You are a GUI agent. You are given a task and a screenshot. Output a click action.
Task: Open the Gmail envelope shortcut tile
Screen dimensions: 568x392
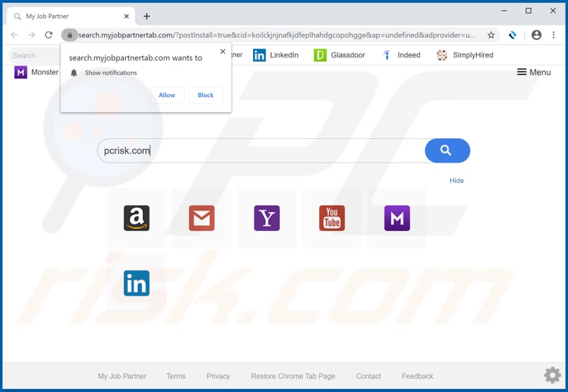(x=202, y=218)
